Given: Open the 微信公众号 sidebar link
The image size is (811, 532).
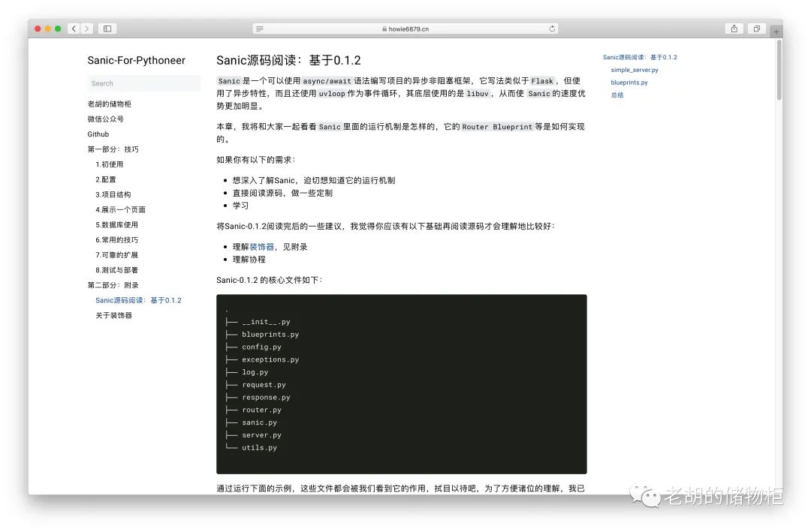Looking at the screenshot, I should tap(106, 119).
